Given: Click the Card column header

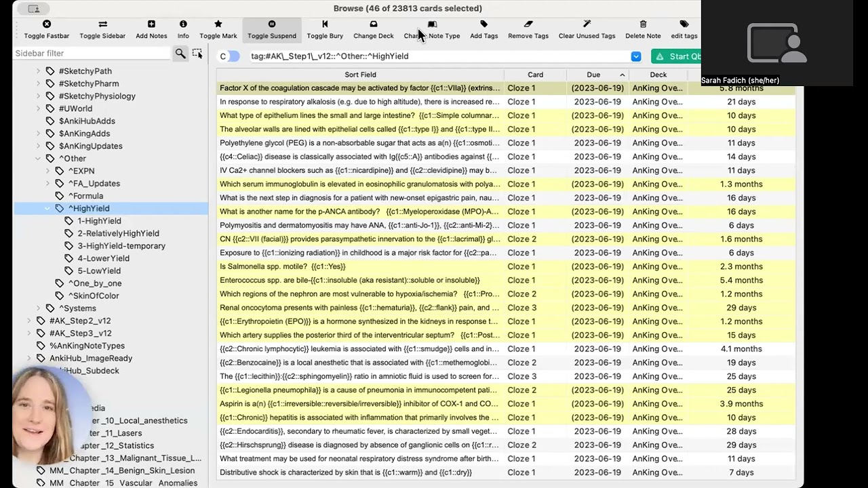Looking at the screenshot, I should (x=535, y=75).
